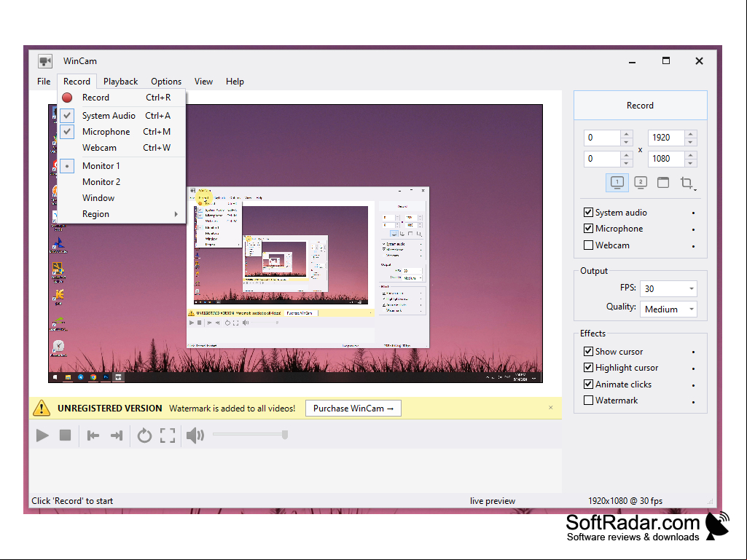
Task: Dismiss the unregistered version banner
Action: (551, 408)
